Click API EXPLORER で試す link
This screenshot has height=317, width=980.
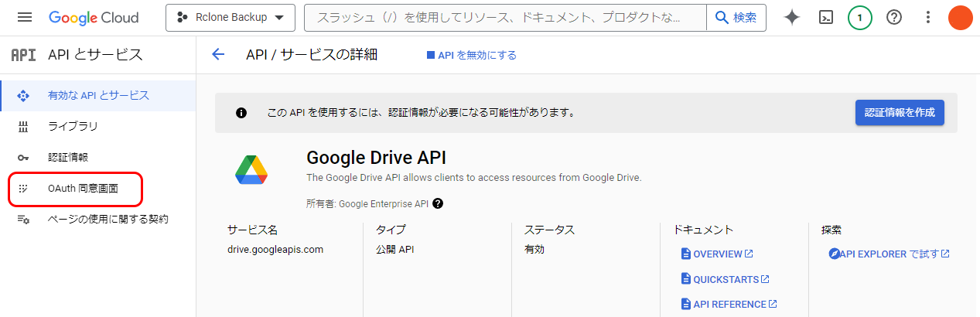click(894, 254)
